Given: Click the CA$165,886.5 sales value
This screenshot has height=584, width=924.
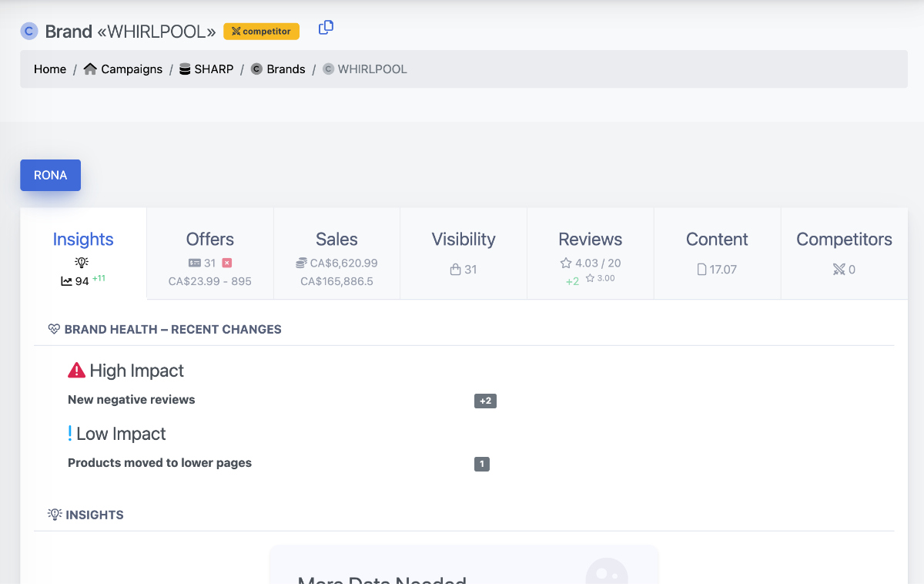Looking at the screenshot, I should point(336,281).
